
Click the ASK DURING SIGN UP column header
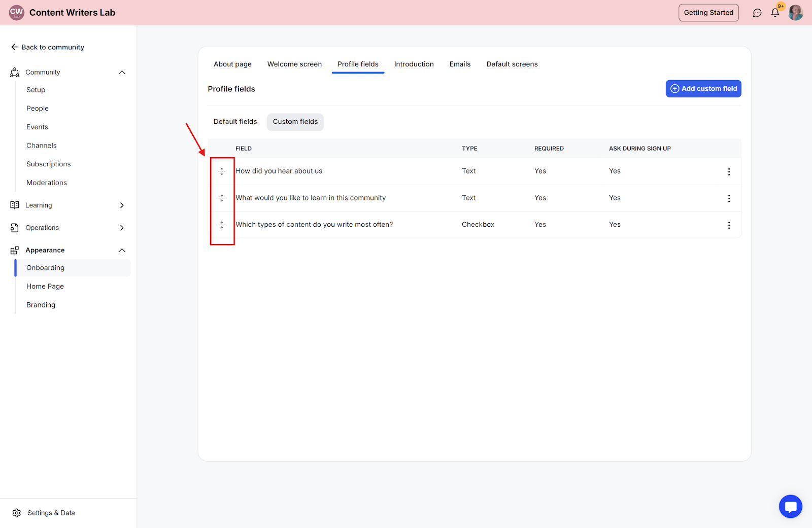coord(640,149)
